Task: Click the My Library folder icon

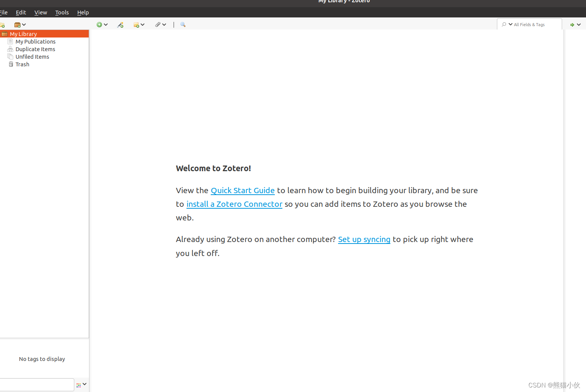Action: 5,34
